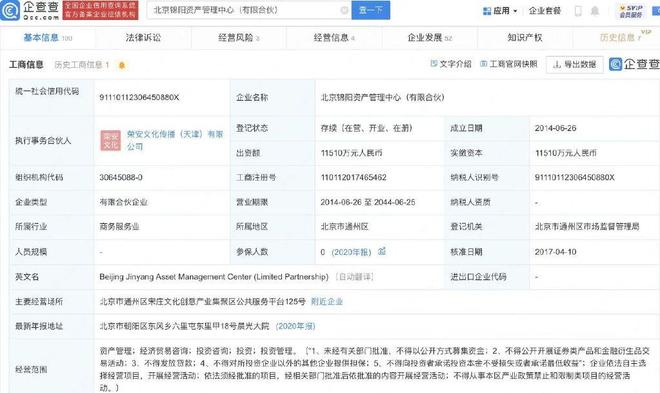Click the address 北京市朝阳区东风乡六里屯东里甲18号晨光大院
The image size is (660, 393).
pos(184,327)
